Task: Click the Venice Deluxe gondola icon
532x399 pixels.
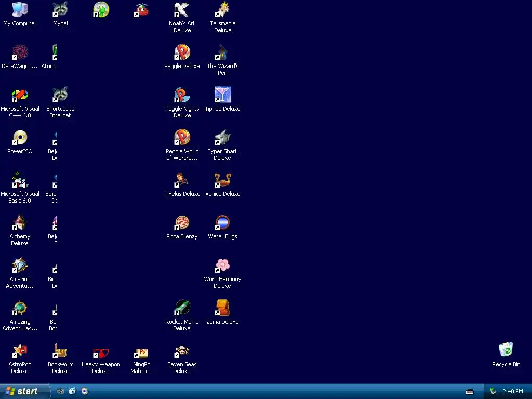Action: point(222,180)
